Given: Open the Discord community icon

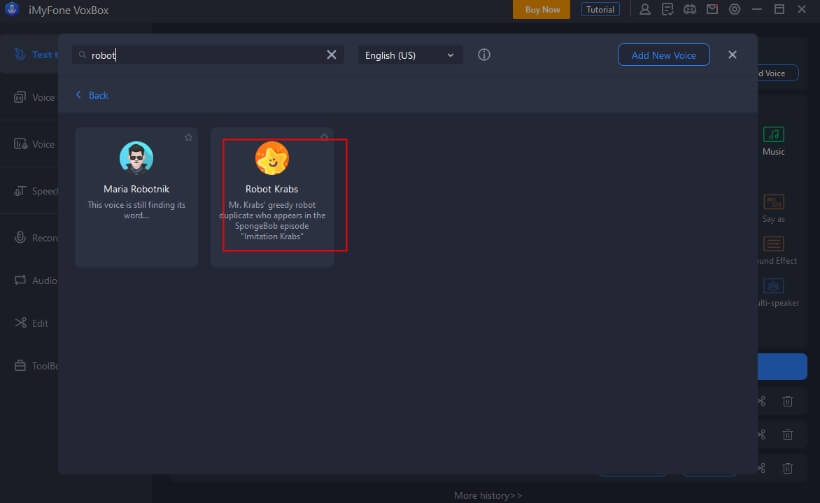Looking at the screenshot, I should click(690, 9).
